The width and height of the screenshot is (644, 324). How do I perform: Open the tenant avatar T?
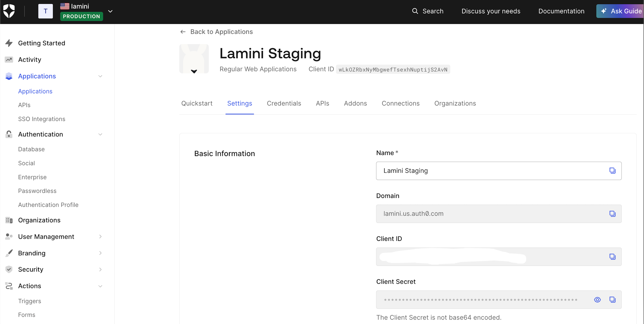pyautogui.click(x=46, y=11)
